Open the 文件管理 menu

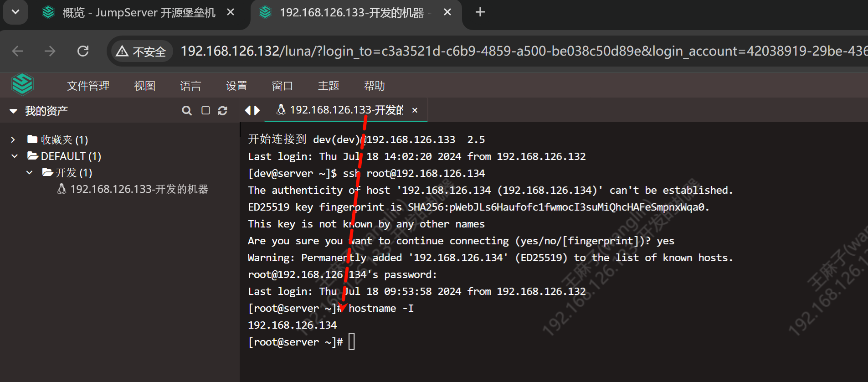tap(88, 85)
